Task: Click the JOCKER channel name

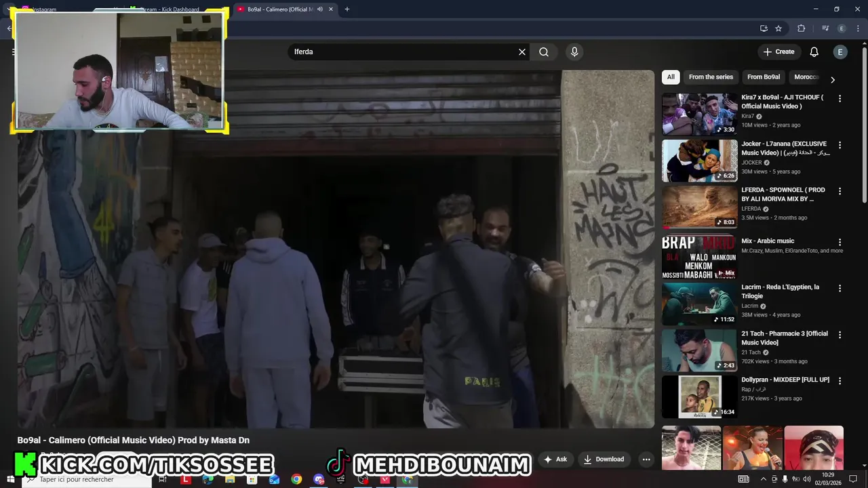Action: tap(751, 163)
